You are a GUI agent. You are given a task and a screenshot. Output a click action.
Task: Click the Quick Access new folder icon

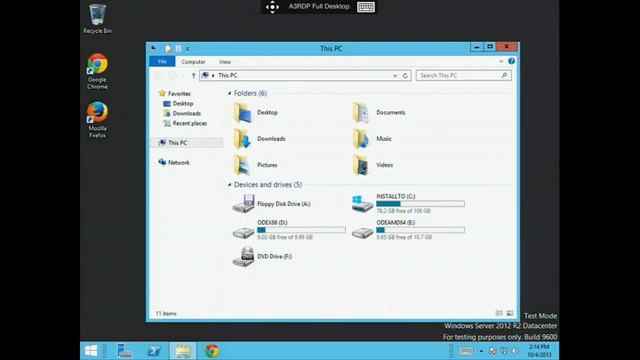click(178, 49)
